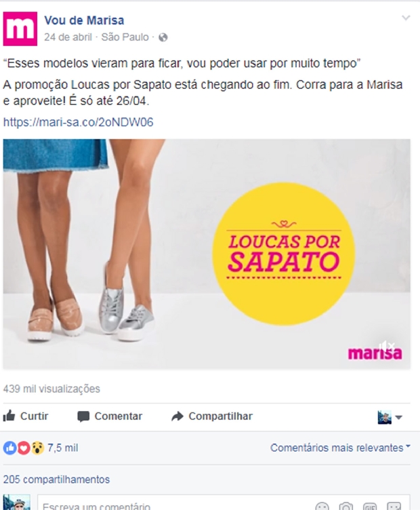The height and width of the screenshot is (510, 420).
Task: Open the 24 de abril timestamp
Action: [68, 37]
